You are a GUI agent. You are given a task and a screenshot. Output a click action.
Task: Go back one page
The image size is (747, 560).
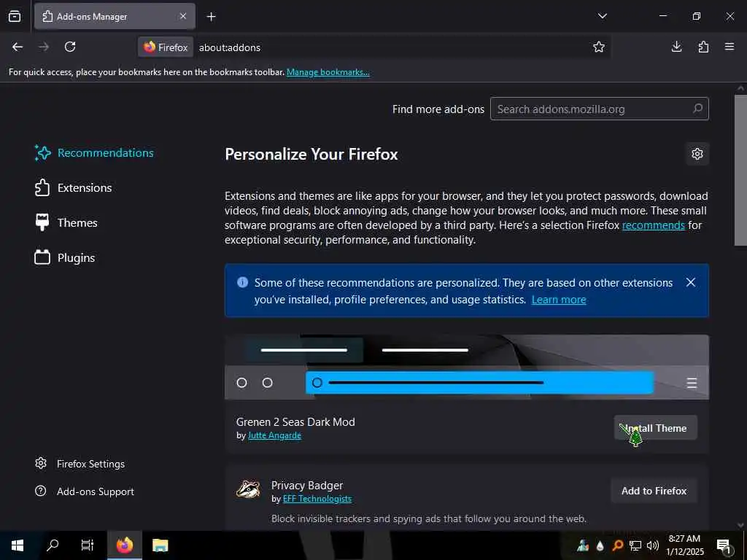18,47
